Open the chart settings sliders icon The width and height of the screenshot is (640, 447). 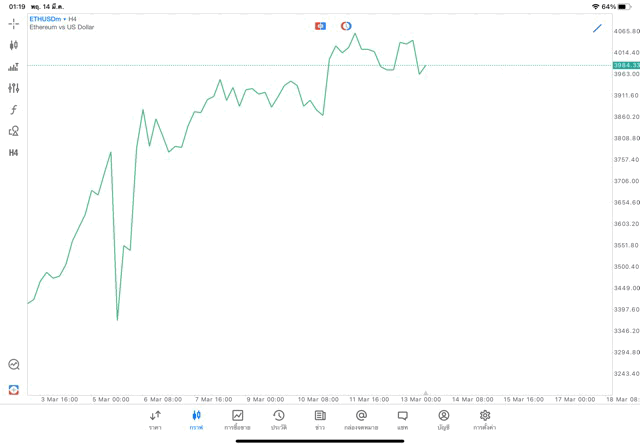(x=13, y=88)
